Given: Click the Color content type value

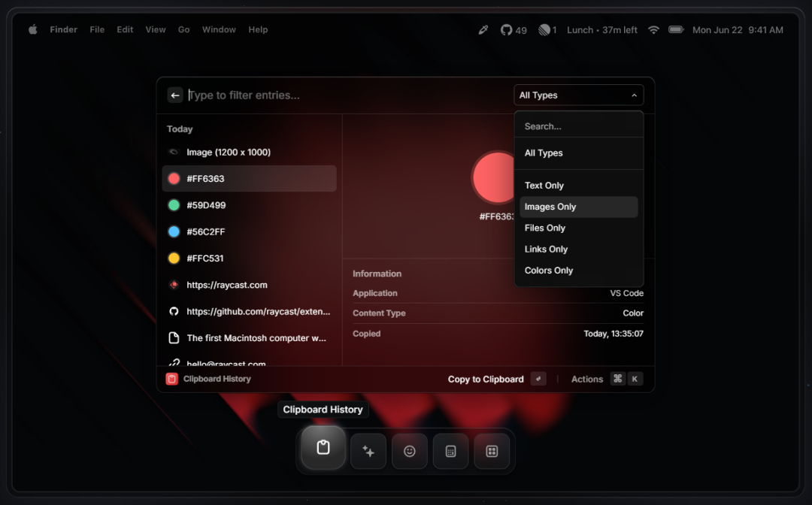Looking at the screenshot, I should (633, 313).
